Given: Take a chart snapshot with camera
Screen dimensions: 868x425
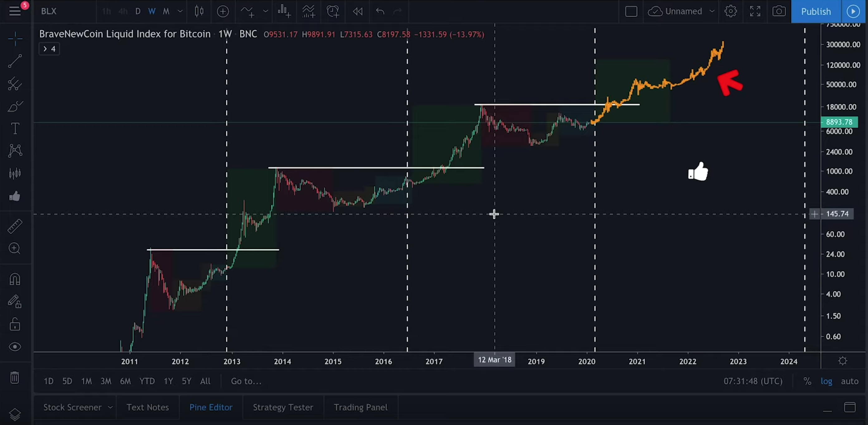Looking at the screenshot, I should (x=779, y=12).
